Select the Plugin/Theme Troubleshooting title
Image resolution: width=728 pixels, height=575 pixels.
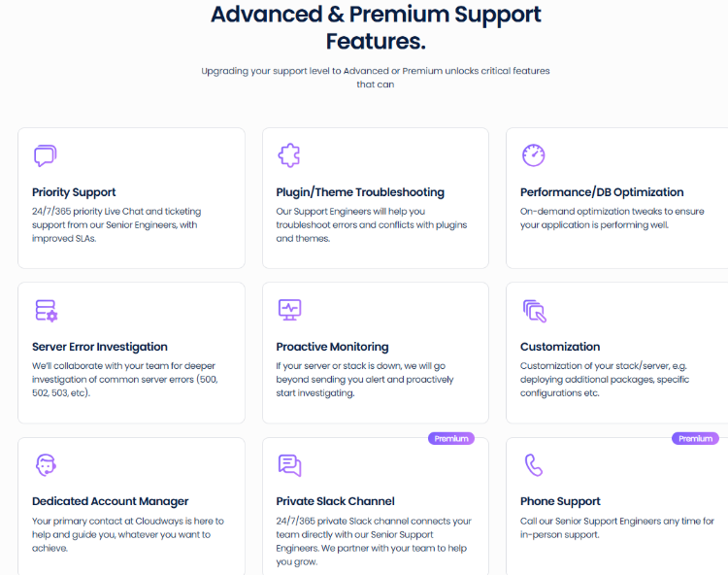tap(360, 192)
